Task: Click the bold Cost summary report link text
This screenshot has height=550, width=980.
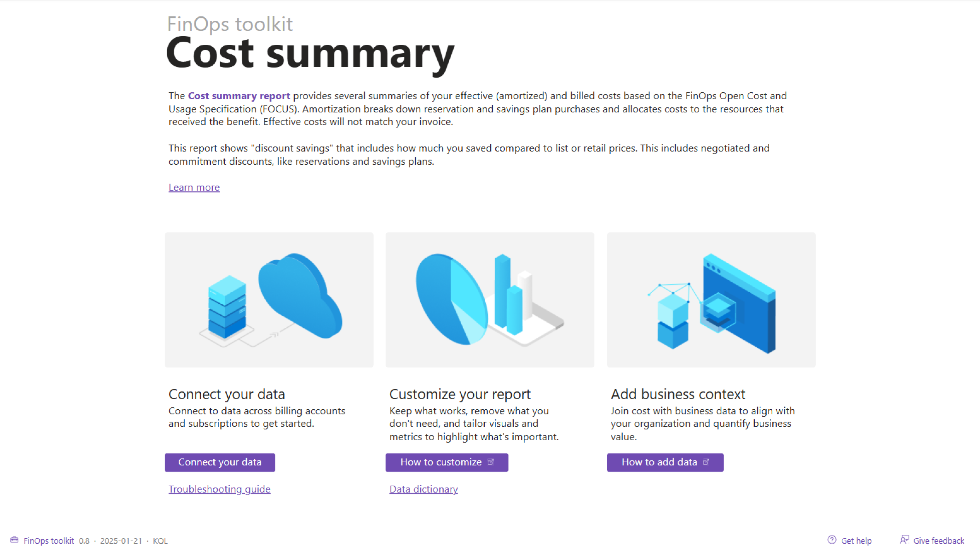Action: pos(239,96)
